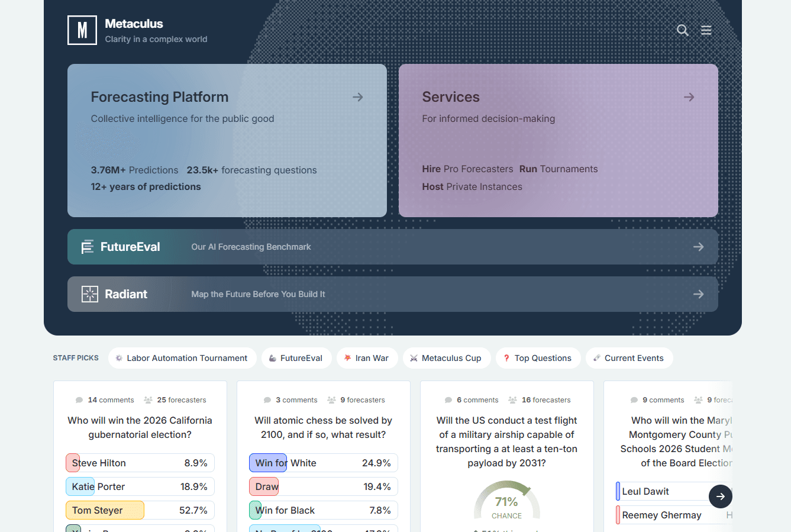Image resolution: width=791 pixels, height=532 pixels.
Task: Click the 71% chance gauge
Action: (x=507, y=501)
